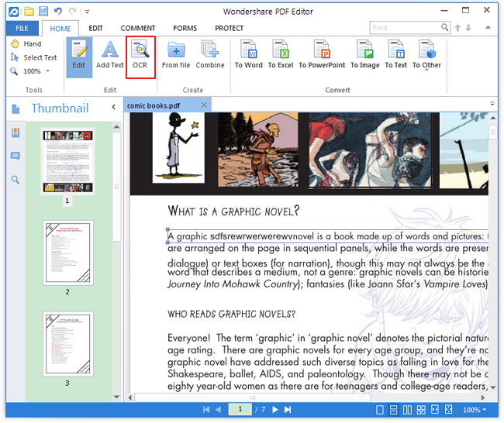The image size is (504, 423).
Task: Go to the next page
Action: pyautogui.click(x=275, y=410)
